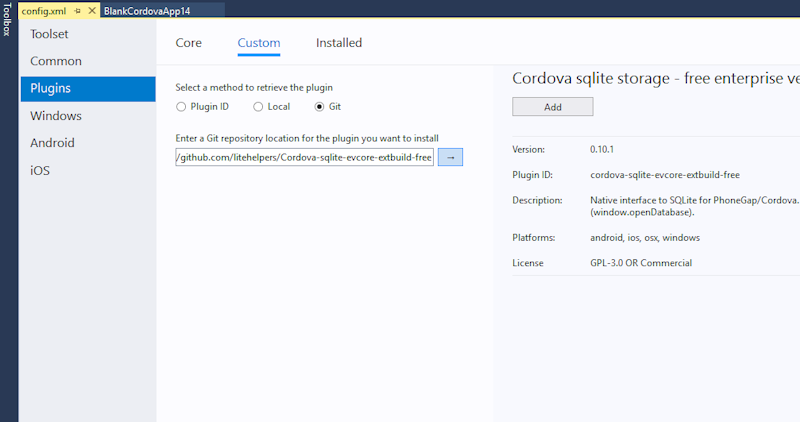Choose the Local retrieval method
This screenshot has width=800, height=422.
point(258,106)
